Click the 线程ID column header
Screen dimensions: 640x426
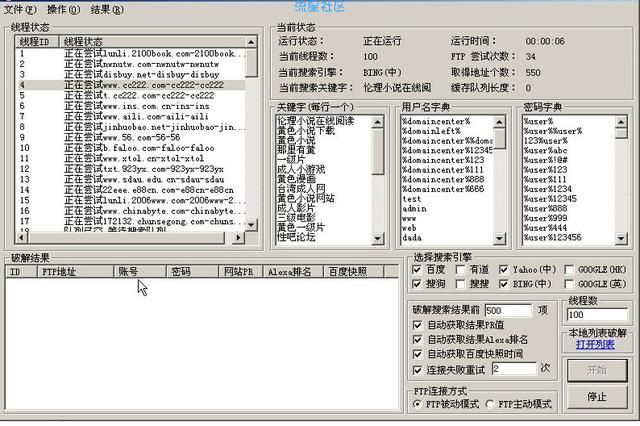click(x=37, y=42)
